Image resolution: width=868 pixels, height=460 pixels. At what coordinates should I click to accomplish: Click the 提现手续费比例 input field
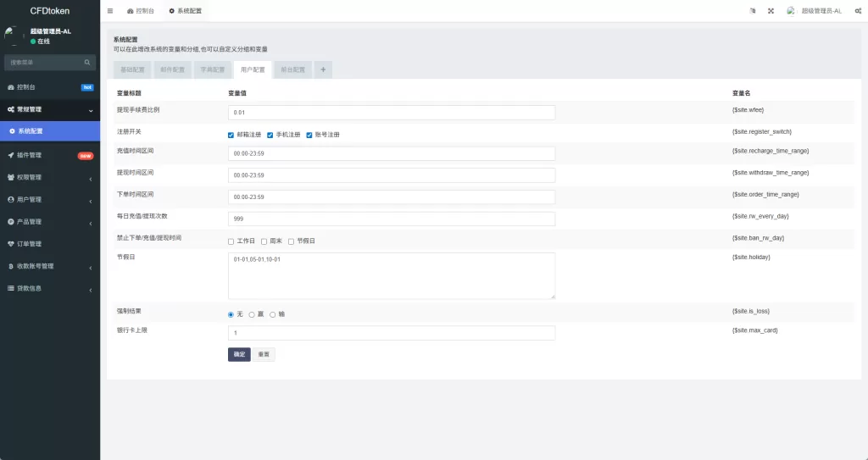tap(391, 113)
